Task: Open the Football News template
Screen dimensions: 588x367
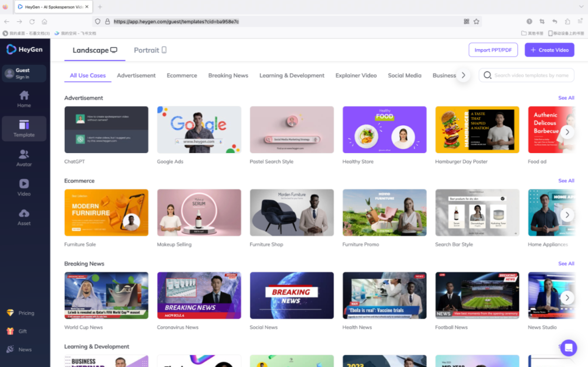Action: 477,296
